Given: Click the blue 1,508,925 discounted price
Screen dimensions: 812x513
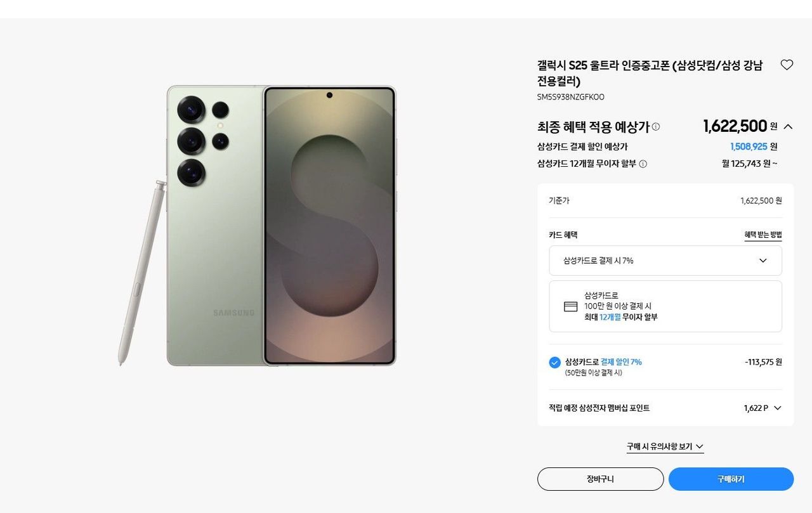Looking at the screenshot, I should coord(749,146).
